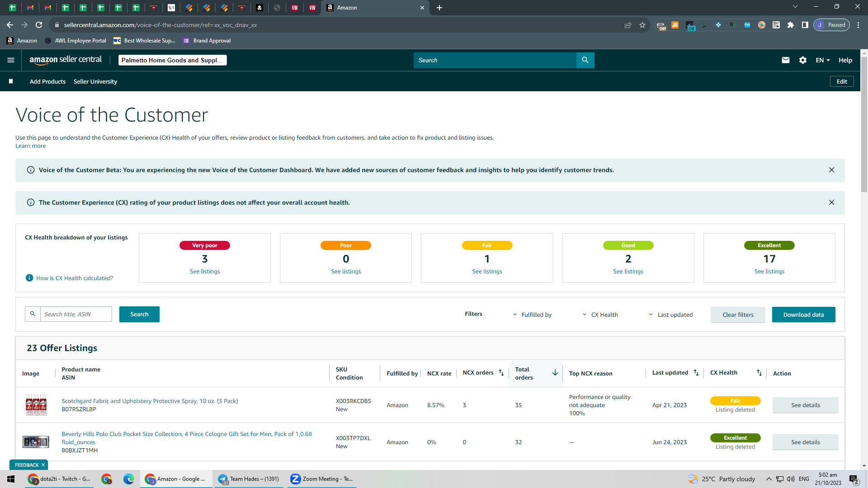Click the info icon next to CX Health calculated
The image size is (868, 488).
click(29, 278)
